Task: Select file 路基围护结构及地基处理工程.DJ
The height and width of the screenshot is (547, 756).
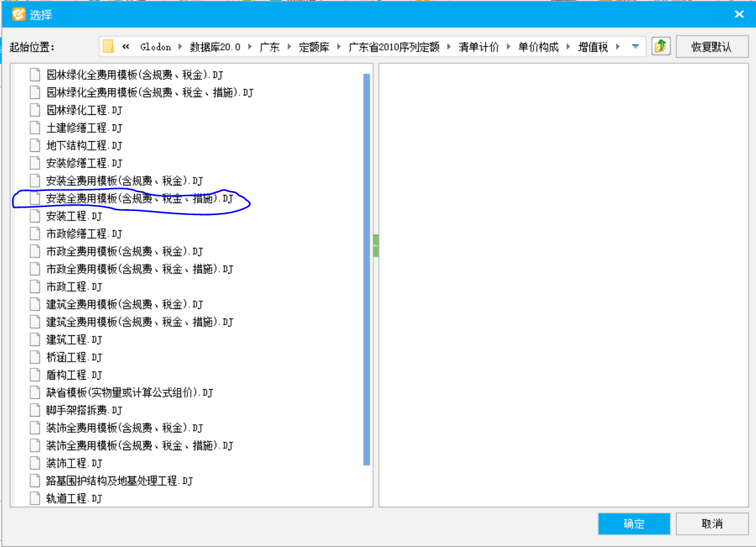Action: [x=119, y=481]
